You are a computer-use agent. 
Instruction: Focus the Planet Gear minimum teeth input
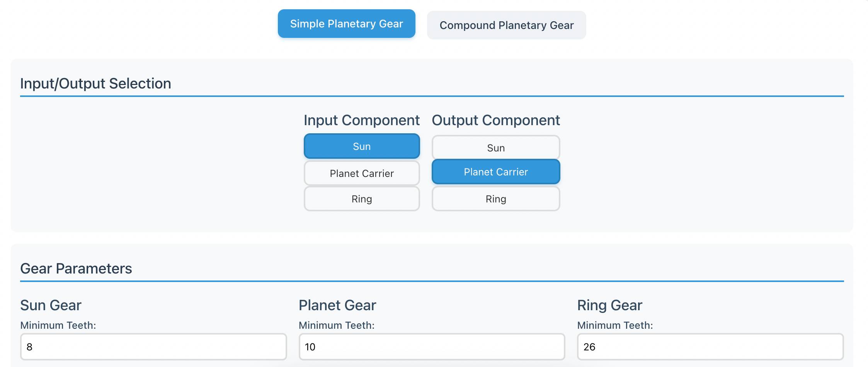[431, 347]
